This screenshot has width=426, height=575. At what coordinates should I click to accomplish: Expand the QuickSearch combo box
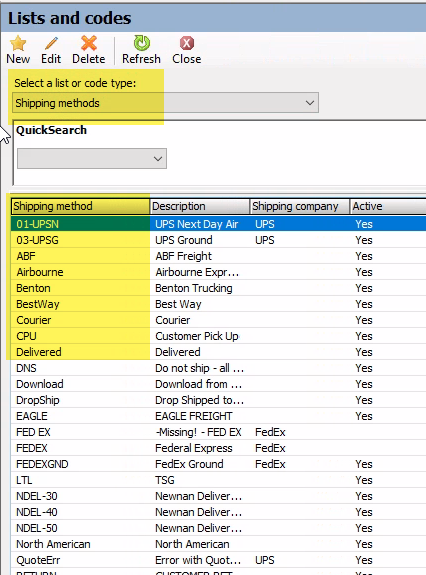tap(92, 158)
